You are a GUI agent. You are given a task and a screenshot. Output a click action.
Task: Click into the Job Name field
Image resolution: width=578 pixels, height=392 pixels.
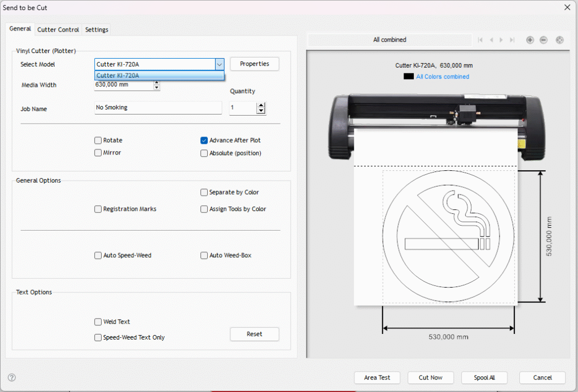(x=158, y=108)
